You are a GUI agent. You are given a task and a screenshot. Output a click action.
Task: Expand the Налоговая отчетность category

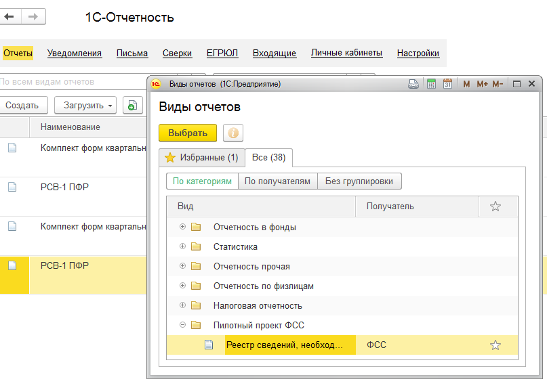click(182, 305)
